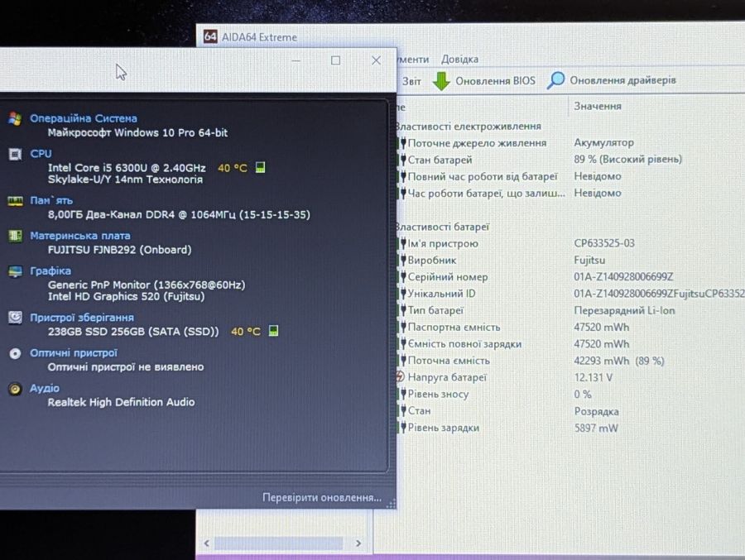Click the plug icon beside Поточне джерело живлення
The width and height of the screenshot is (745, 560).
pyautogui.click(x=403, y=143)
